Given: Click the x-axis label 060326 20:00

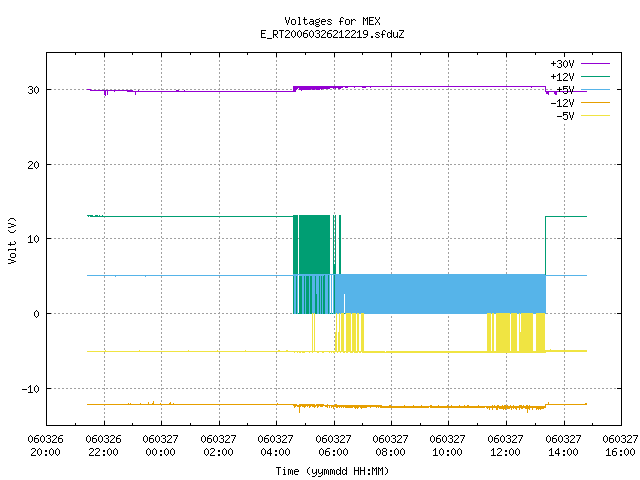Looking at the screenshot, I should (45, 446).
